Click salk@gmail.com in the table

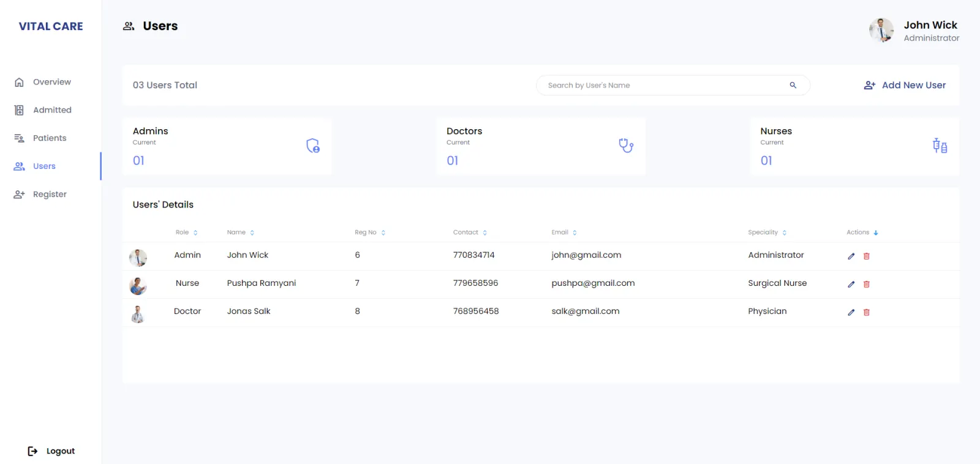(x=586, y=312)
